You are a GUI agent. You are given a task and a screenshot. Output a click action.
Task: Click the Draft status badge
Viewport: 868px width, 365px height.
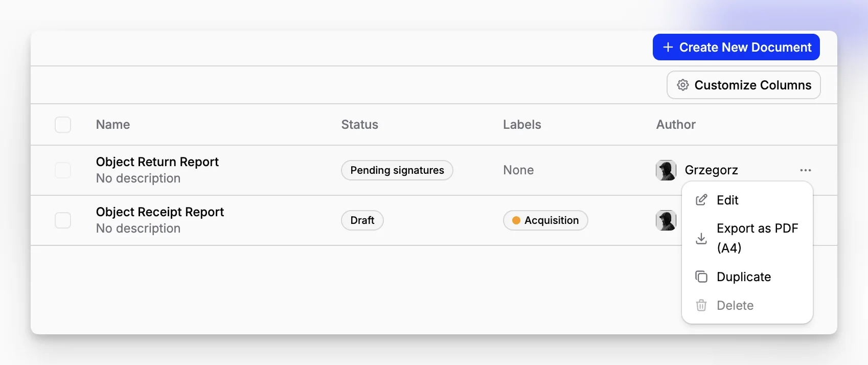(x=362, y=220)
